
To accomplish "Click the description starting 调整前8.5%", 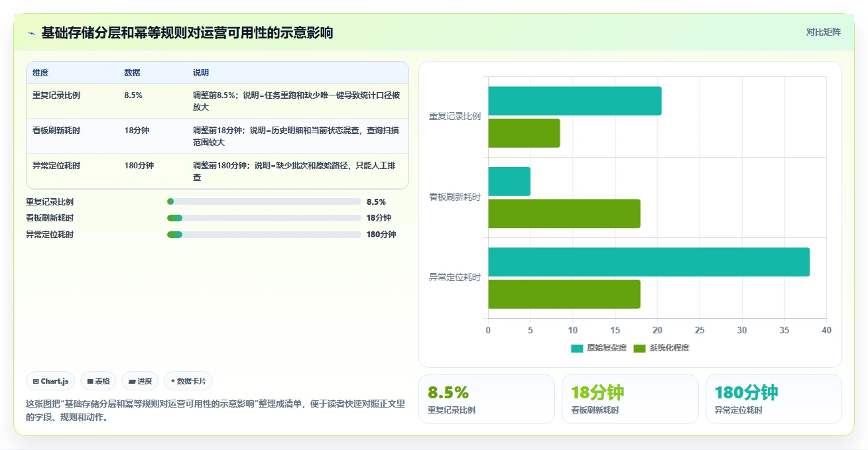I will (x=296, y=101).
